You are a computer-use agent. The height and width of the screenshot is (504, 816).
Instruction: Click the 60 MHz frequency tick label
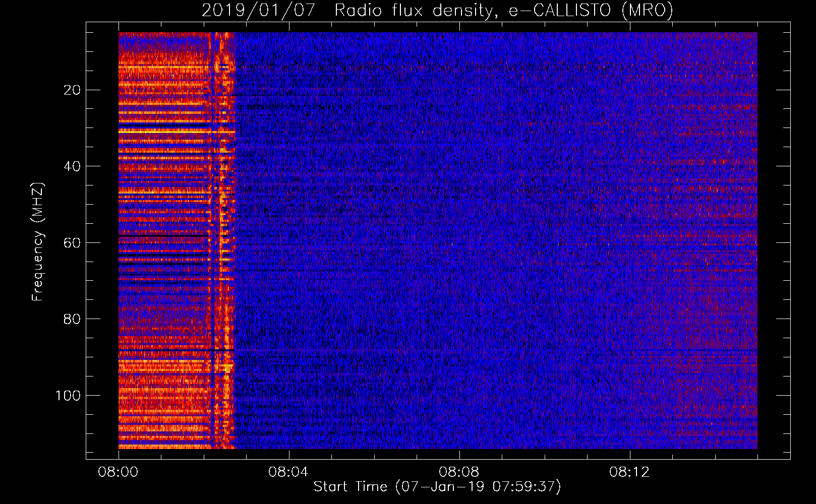pos(73,243)
